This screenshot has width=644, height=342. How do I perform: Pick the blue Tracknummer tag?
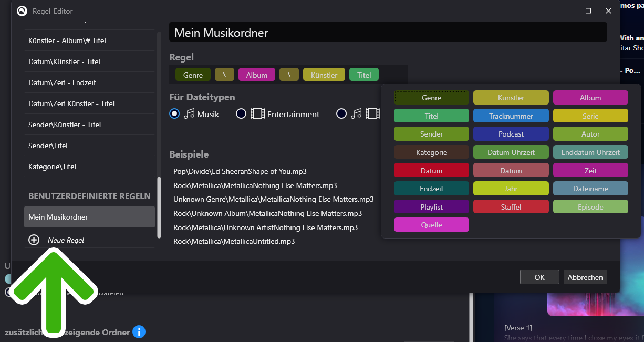coord(511,116)
